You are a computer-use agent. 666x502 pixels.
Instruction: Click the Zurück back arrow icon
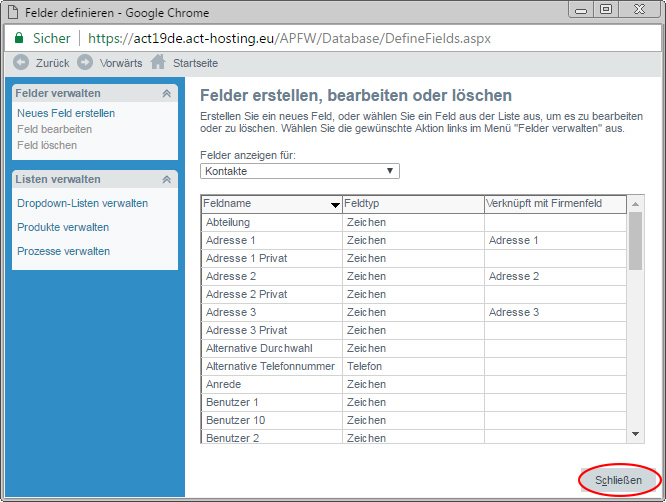(21, 62)
